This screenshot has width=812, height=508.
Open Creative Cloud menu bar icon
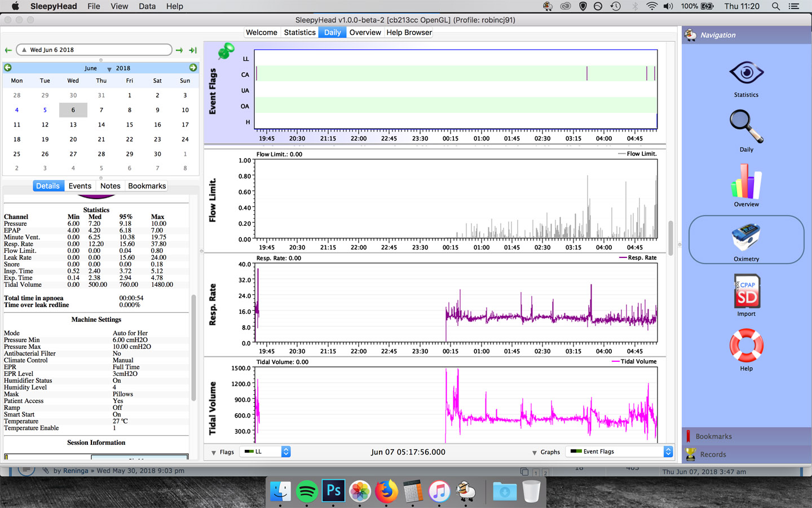566,6
